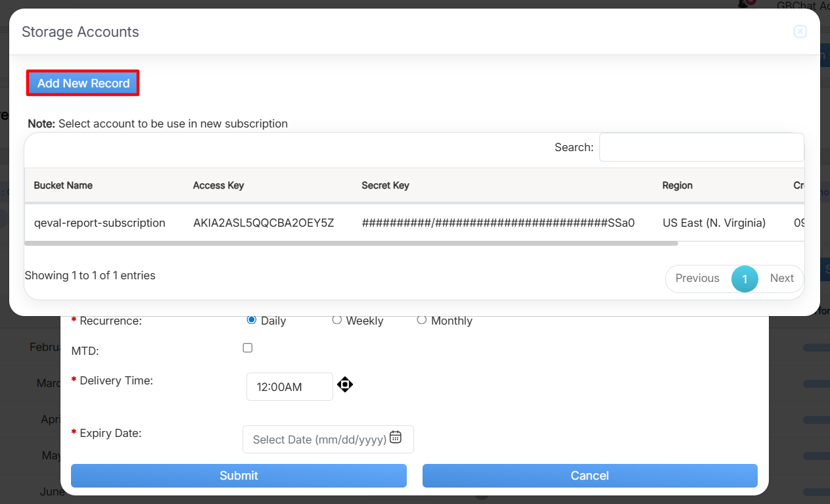
Task: Open the calendar picker icon
Action: [396, 437]
